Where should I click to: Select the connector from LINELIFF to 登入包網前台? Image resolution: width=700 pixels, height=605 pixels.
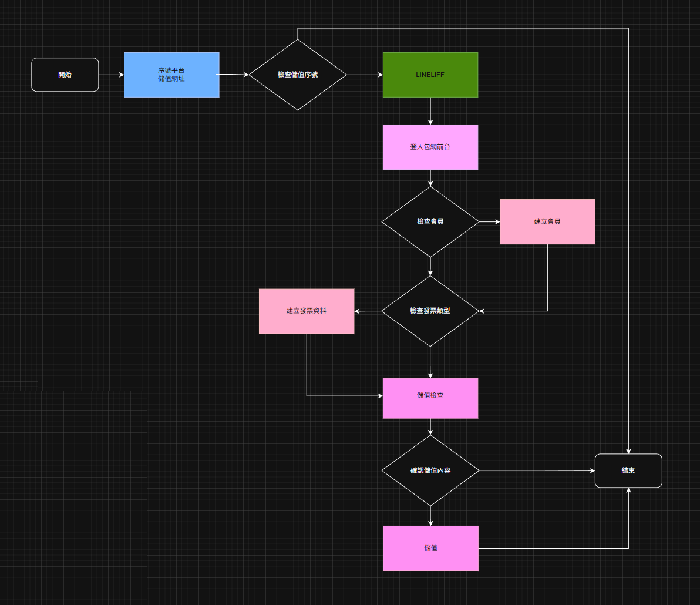pos(430,110)
